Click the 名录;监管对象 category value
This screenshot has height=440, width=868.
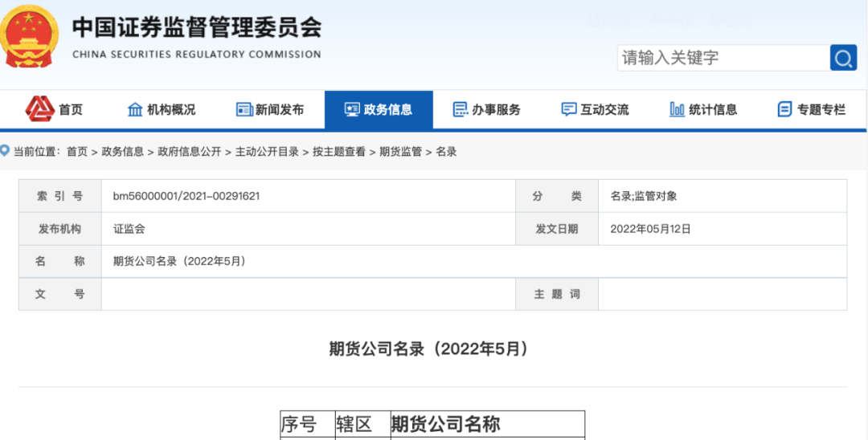643,196
